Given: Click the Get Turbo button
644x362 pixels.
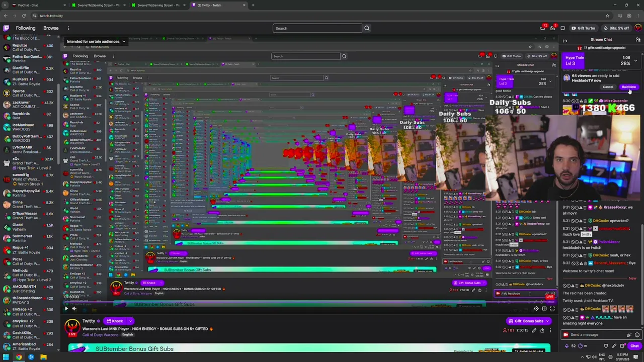Looking at the screenshot, I should 584,28.
